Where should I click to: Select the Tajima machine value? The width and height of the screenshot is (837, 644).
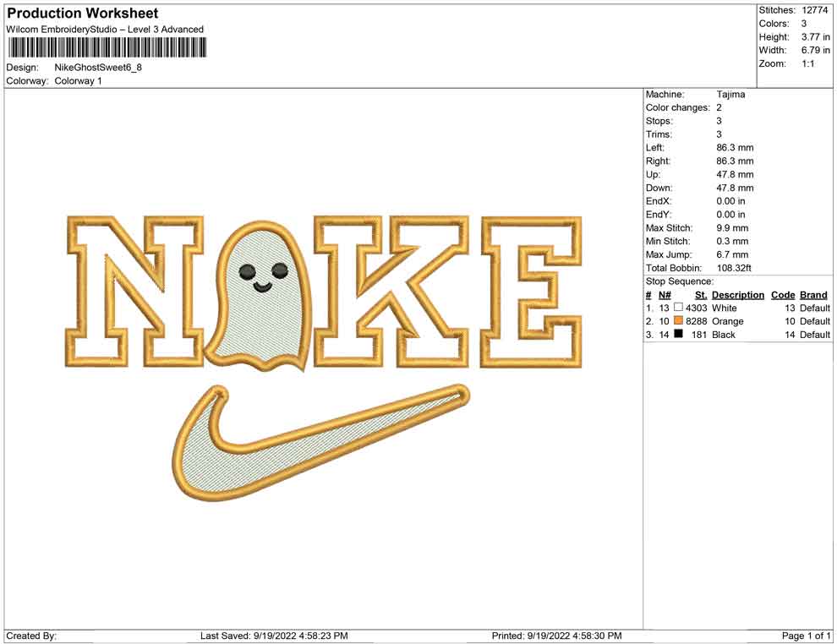pyautogui.click(x=730, y=95)
